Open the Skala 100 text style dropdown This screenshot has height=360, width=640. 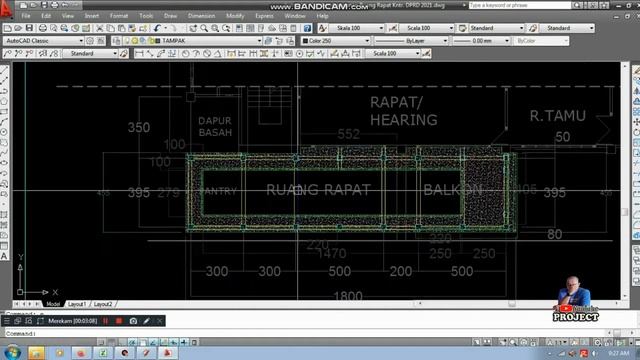[x=356, y=28]
